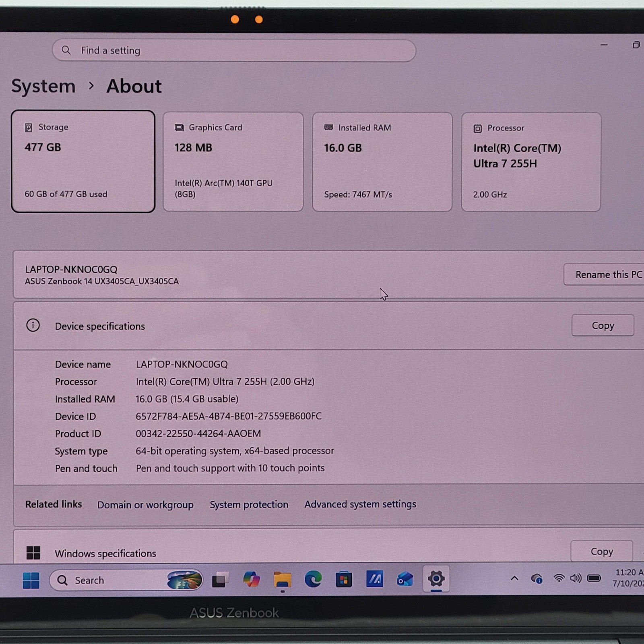This screenshot has width=644, height=644.
Task: Open the Graphics Card 128 MB card
Action: (x=233, y=162)
